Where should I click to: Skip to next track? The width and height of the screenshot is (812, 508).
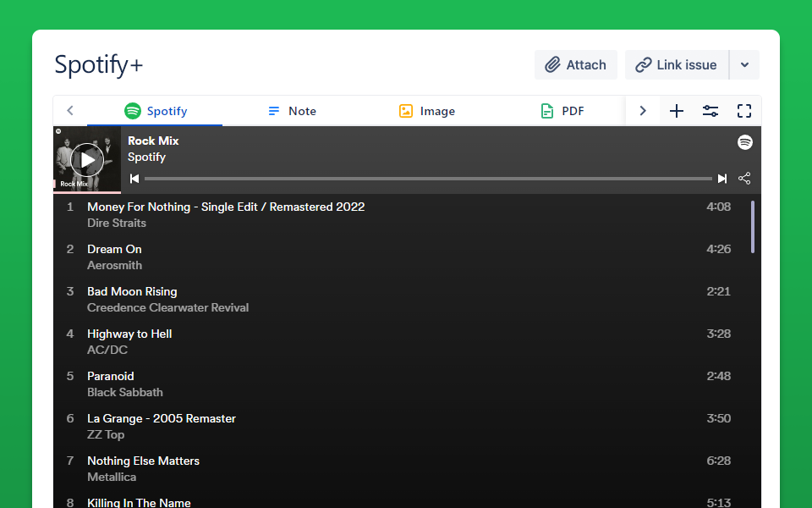(721, 179)
